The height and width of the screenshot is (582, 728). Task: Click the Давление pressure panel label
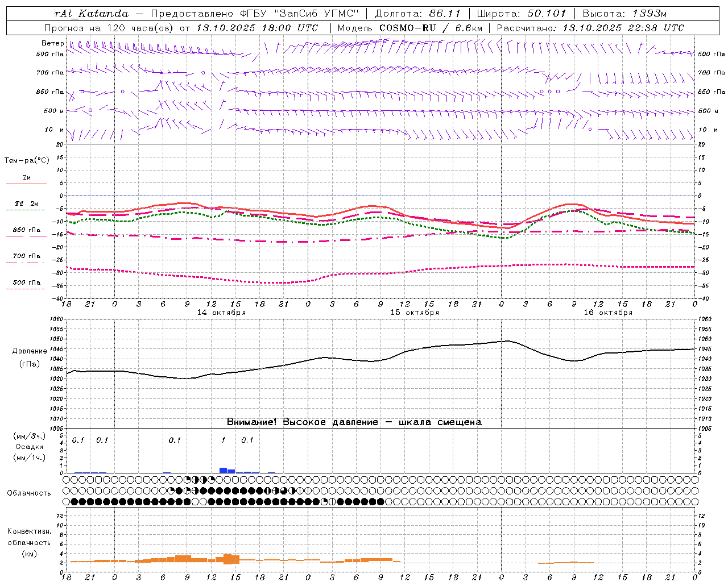[30, 351]
